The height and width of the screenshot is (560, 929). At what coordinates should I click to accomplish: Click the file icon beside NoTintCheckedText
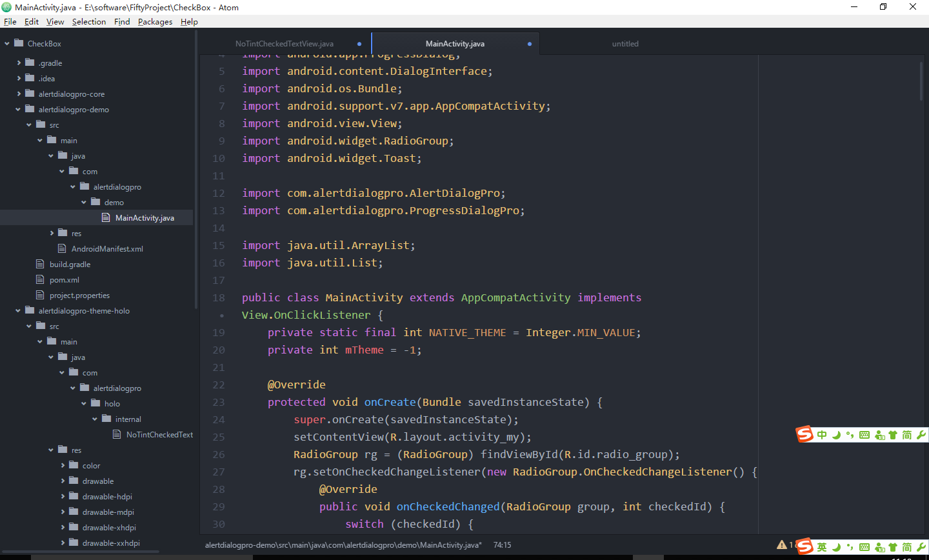tap(117, 434)
